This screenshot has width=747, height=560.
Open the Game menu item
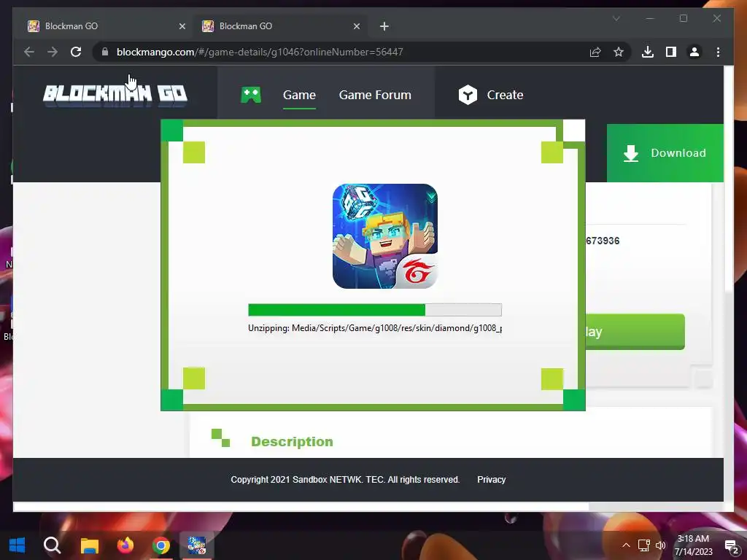point(299,95)
